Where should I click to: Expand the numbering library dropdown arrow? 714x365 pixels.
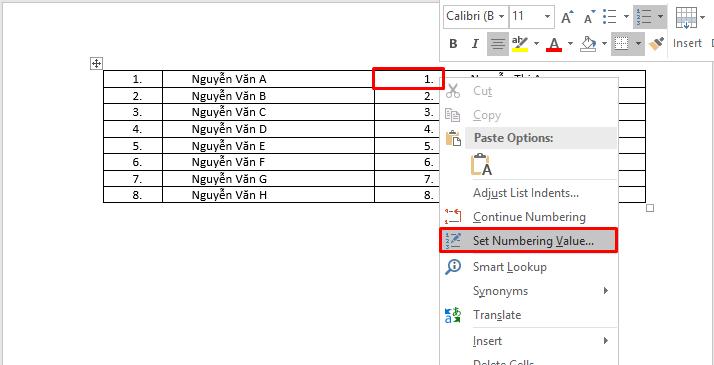tap(660, 17)
